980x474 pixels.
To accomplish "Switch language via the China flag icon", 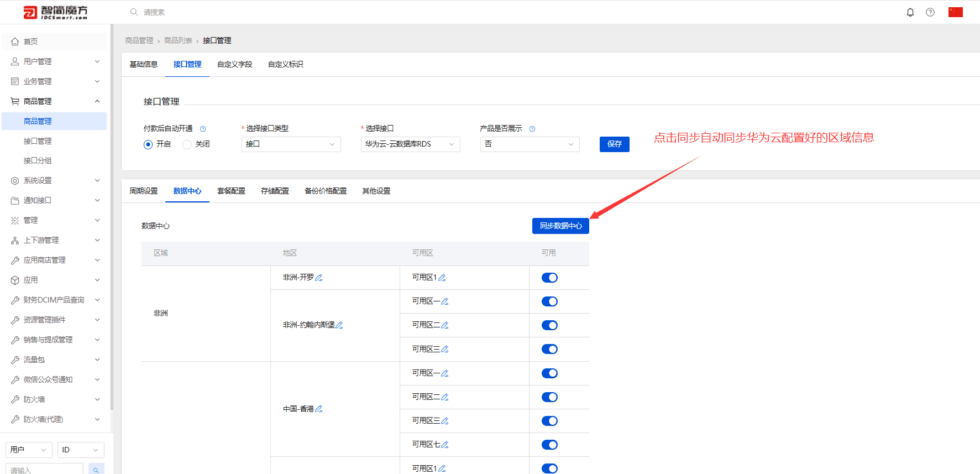I will [x=956, y=12].
